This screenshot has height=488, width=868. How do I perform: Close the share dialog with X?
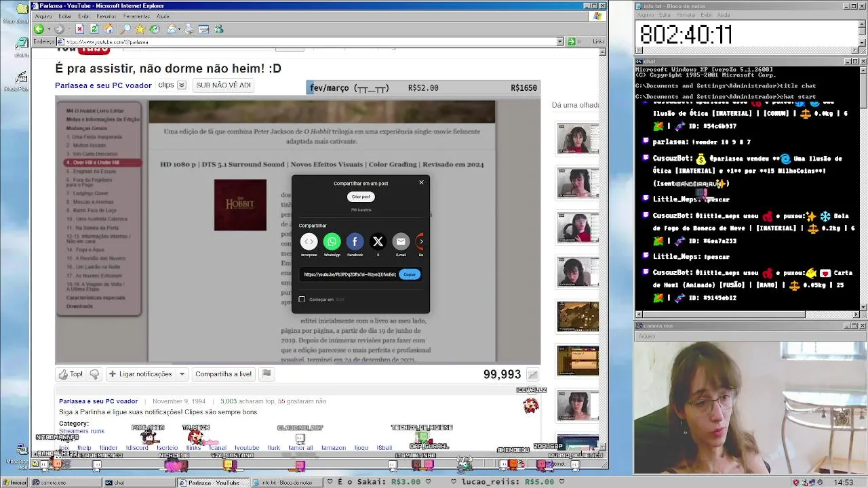point(421,182)
